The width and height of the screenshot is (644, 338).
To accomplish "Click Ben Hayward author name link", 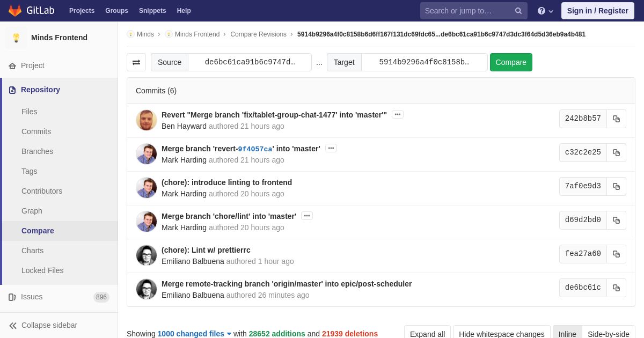I will click(x=184, y=126).
